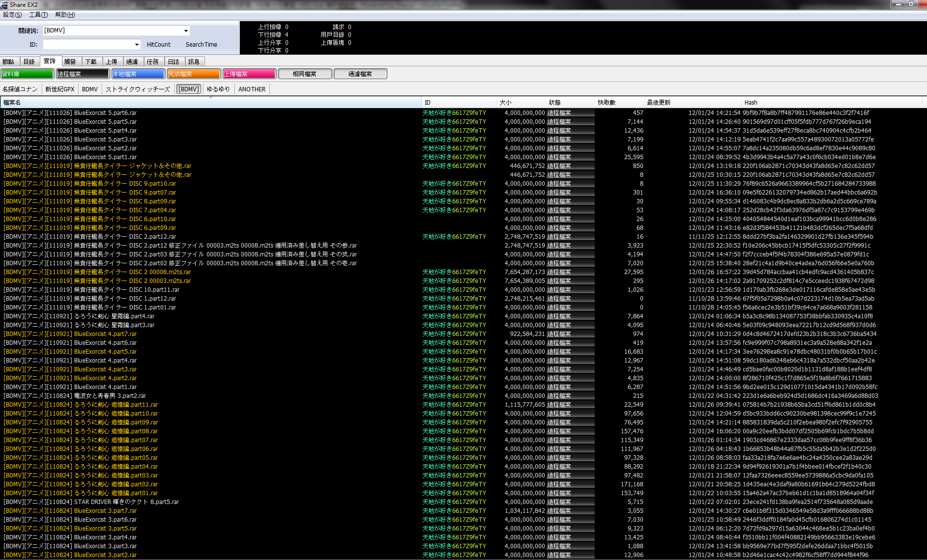This screenshot has width=927, height=560.
Task: Open the ID dropdown list
Action: pyautogui.click(x=137, y=45)
